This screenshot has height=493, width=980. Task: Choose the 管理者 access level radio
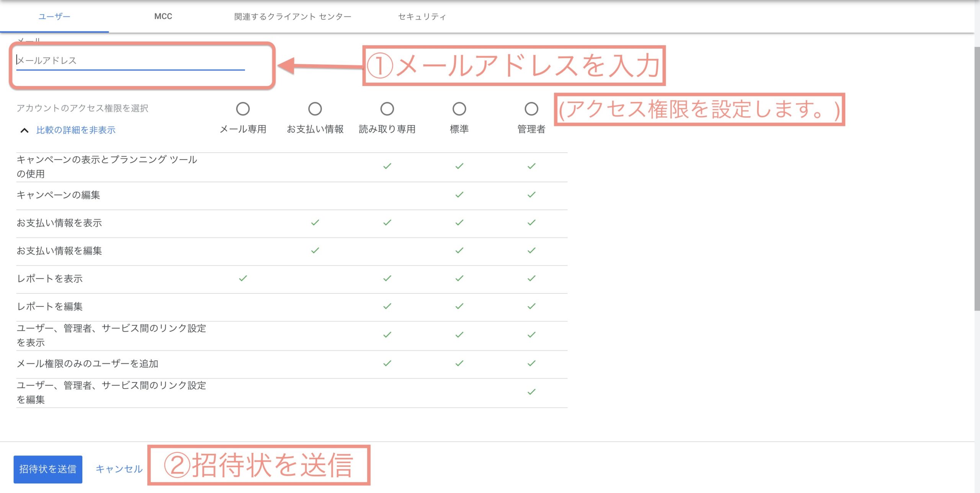pyautogui.click(x=531, y=109)
